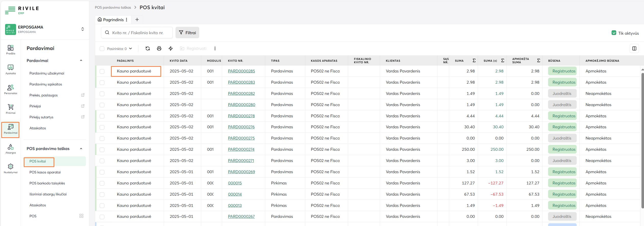The width and height of the screenshot is (644, 226).
Task: Check the row checkbox for PARD0000285
Action: [102, 71]
